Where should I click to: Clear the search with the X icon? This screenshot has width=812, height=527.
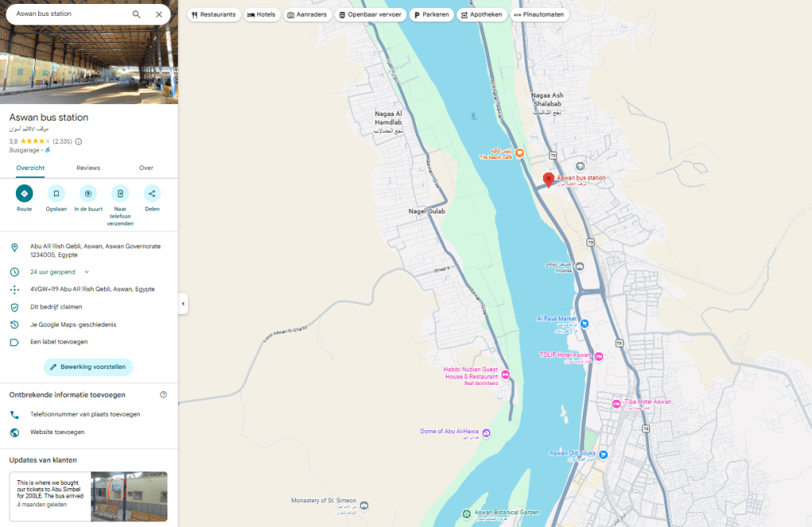pos(159,14)
